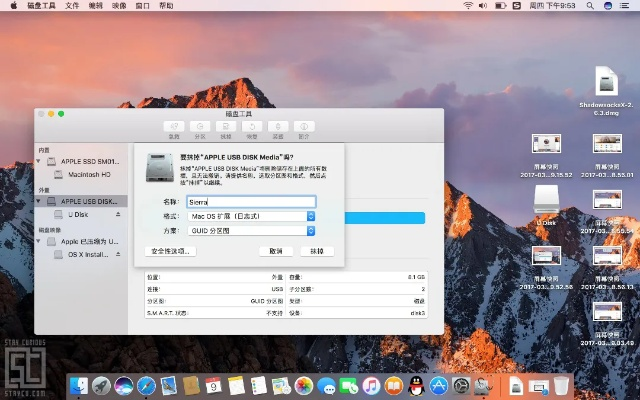The width and height of the screenshot is (640, 400).
Task: Click the 安全性选项 security options button
Action: (x=169, y=251)
